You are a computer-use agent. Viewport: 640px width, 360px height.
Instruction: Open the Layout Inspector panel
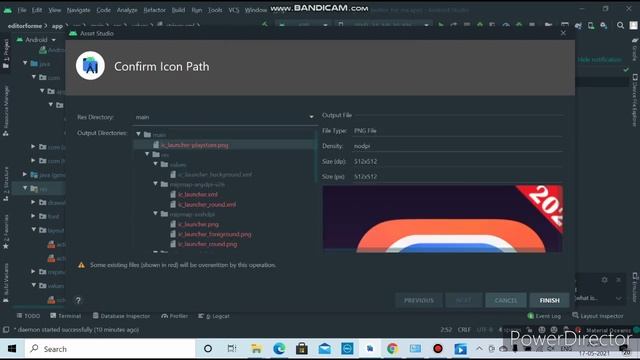(x=598, y=316)
